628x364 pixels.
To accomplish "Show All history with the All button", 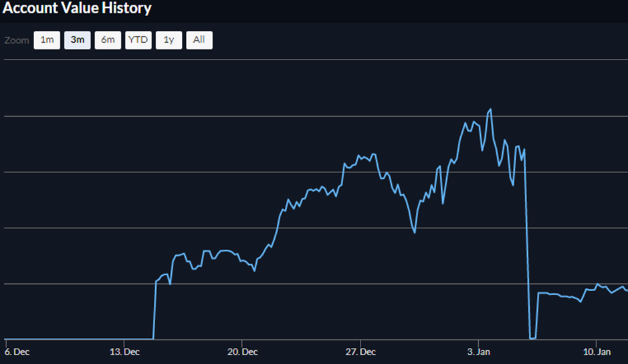I will (199, 40).
